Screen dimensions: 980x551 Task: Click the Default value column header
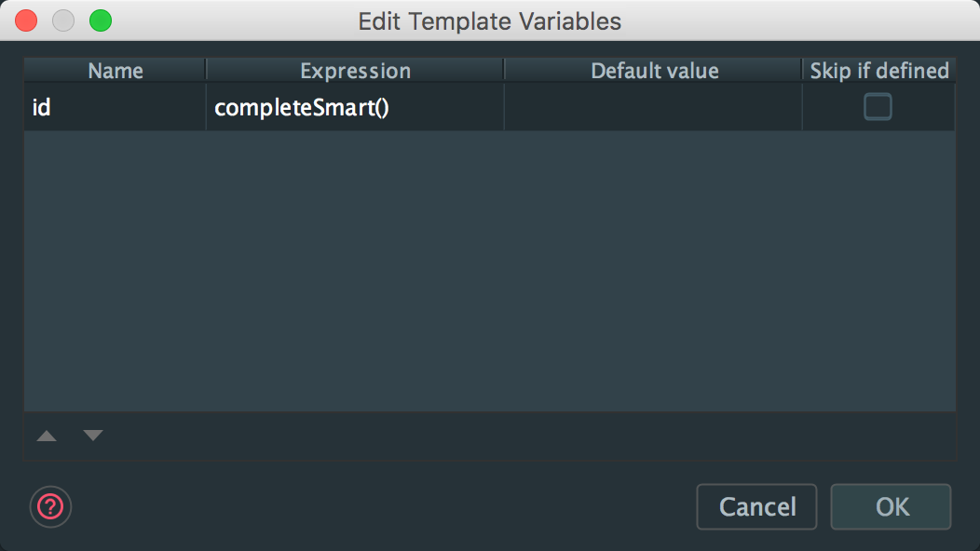click(x=654, y=71)
